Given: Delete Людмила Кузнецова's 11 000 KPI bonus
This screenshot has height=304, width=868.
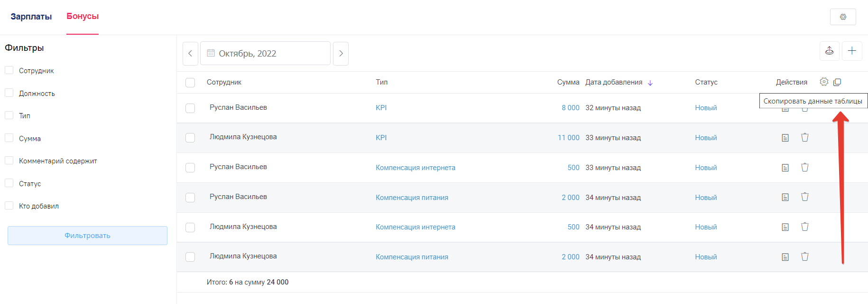Looking at the screenshot, I should 805,137.
